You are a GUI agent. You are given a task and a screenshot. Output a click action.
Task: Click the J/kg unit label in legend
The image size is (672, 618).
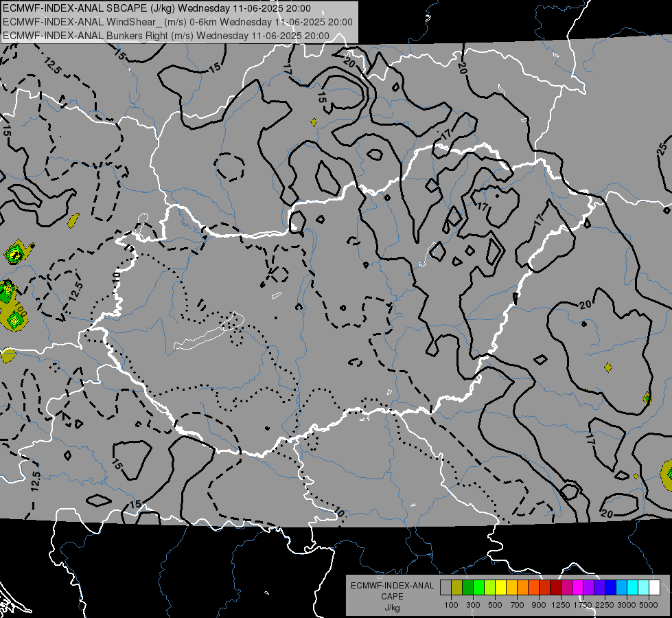(392, 608)
